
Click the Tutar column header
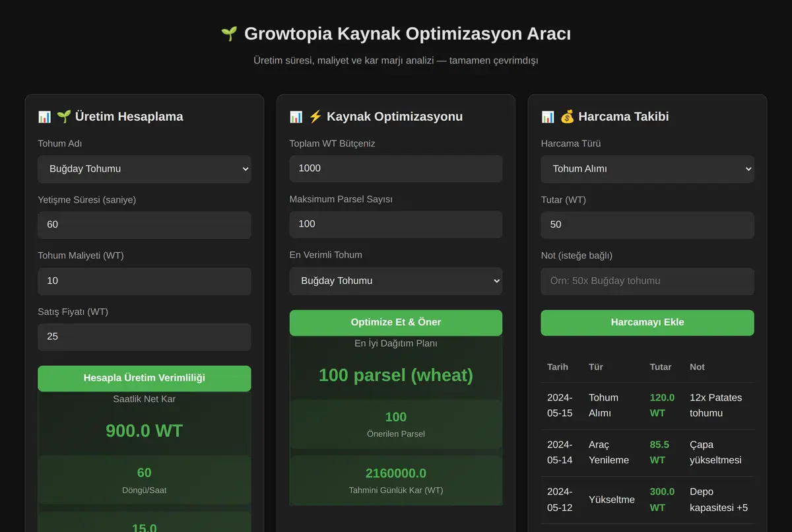point(661,367)
